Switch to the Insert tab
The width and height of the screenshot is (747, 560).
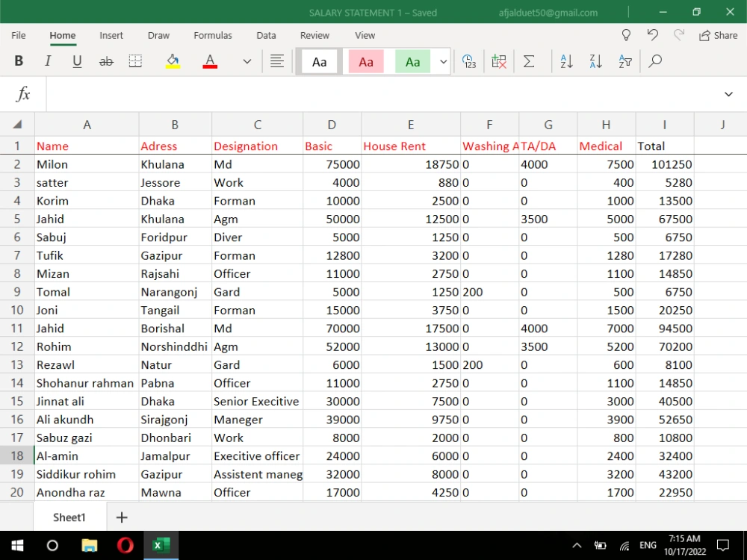(x=111, y=35)
